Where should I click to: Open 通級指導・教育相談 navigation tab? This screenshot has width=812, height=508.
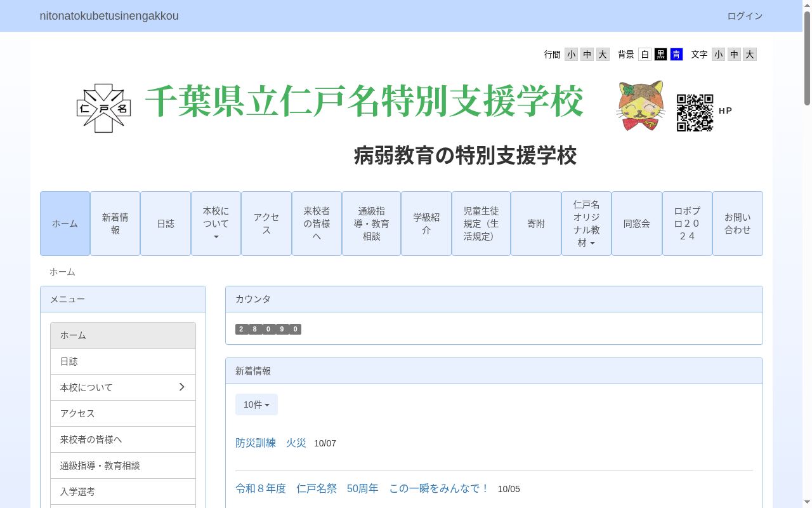pyautogui.click(x=371, y=224)
